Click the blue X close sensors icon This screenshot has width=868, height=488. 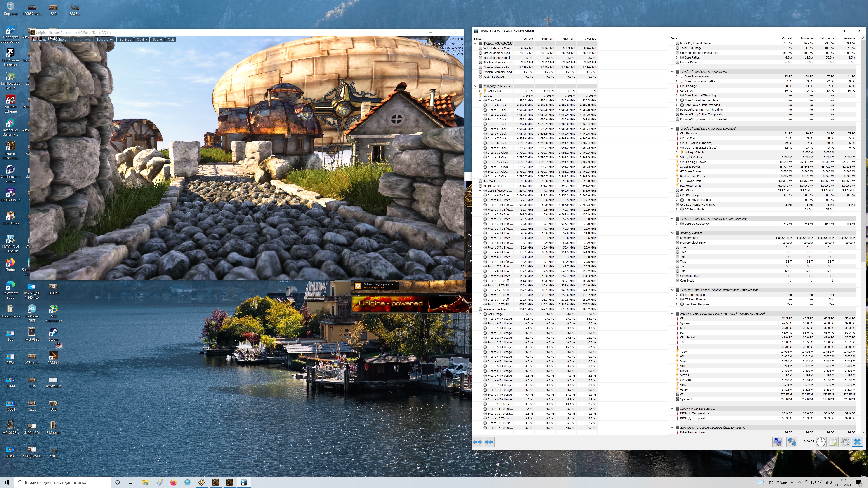tap(857, 442)
